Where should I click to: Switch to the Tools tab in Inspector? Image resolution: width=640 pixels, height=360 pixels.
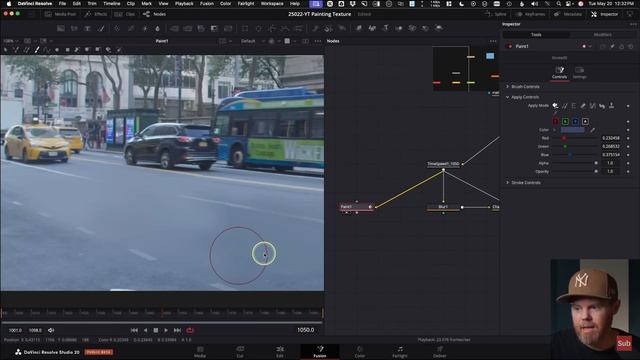536,35
